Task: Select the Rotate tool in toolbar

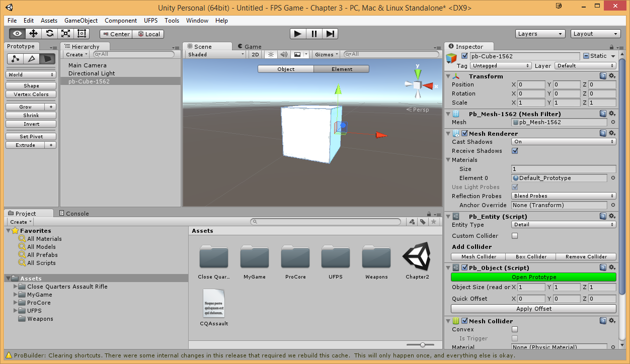Action: tap(49, 34)
